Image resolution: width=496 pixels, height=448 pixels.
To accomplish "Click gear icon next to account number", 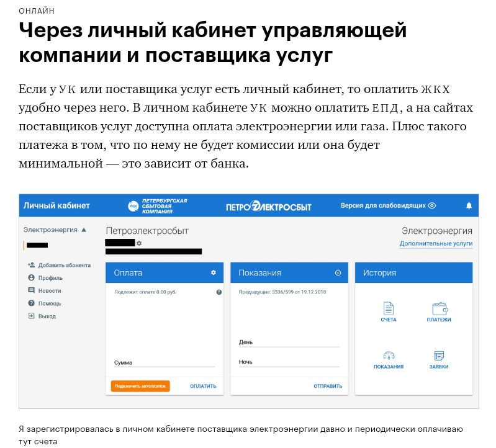I will [x=140, y=243].
